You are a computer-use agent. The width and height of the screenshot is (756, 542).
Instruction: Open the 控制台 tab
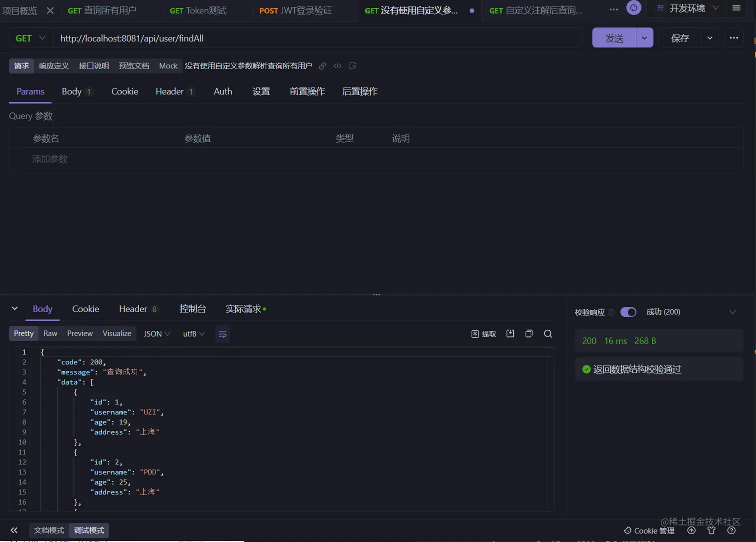click(193, 309)
